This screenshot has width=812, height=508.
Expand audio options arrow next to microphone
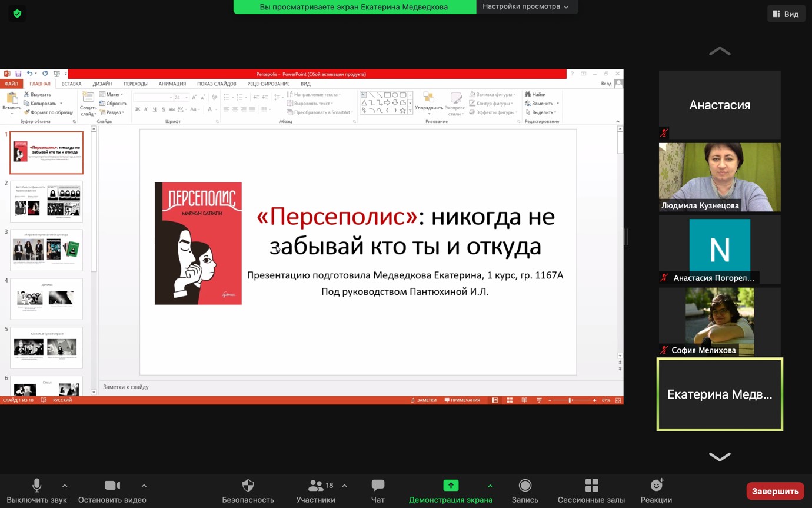click(65, 486)
